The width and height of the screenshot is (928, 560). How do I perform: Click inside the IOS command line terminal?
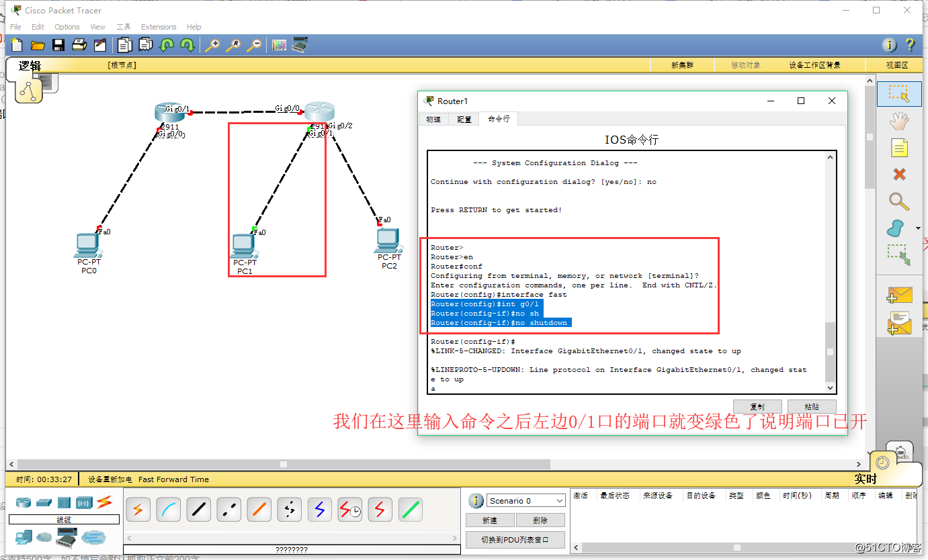point(627,272)
